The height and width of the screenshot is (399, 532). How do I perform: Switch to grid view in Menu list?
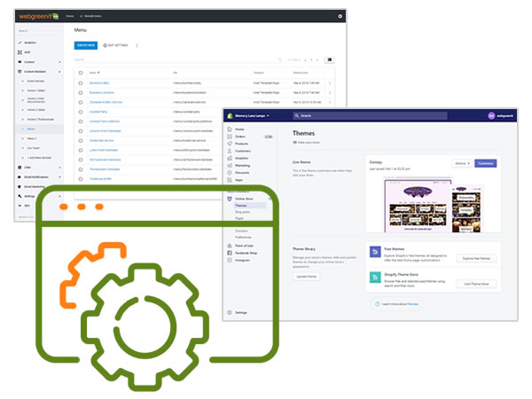coord(330,59)
